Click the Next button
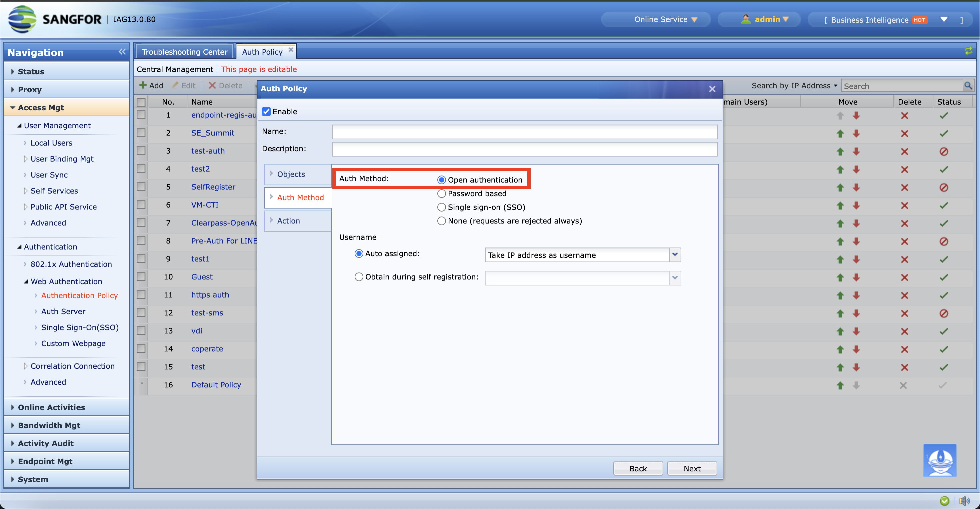Viewport: 980px width, 509px height. 692,468
